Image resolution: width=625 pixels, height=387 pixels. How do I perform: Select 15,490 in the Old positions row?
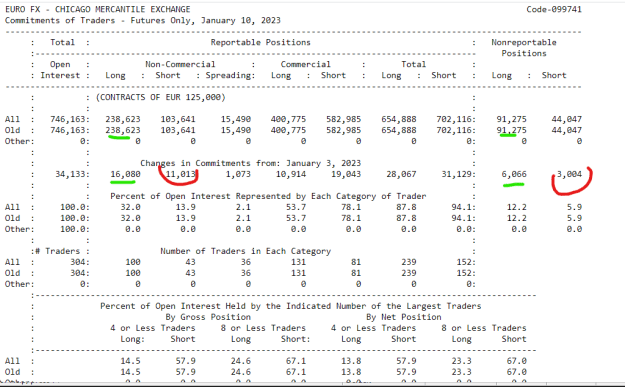[236, 130]
